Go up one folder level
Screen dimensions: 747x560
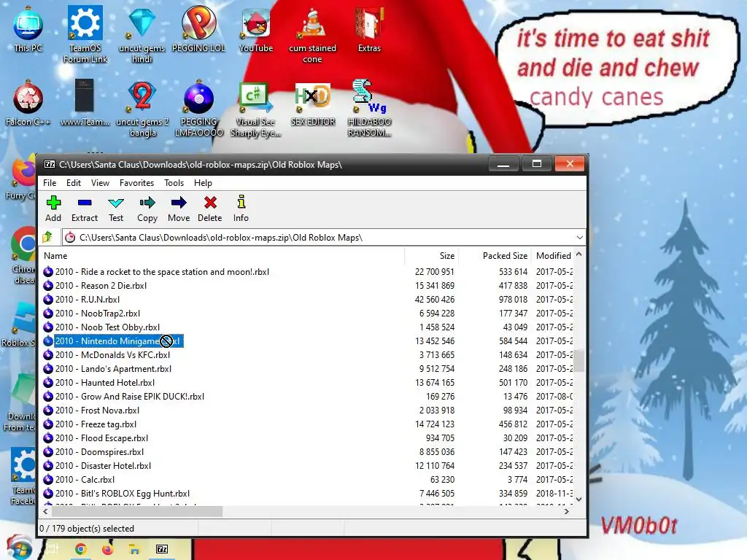tap(47, 237)
